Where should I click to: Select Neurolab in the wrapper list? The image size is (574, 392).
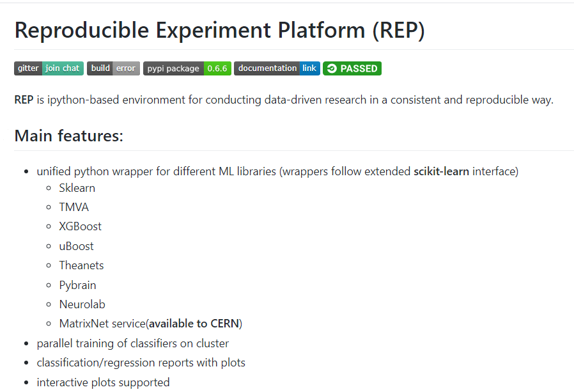pyautogui.click(x=82, y=304)
